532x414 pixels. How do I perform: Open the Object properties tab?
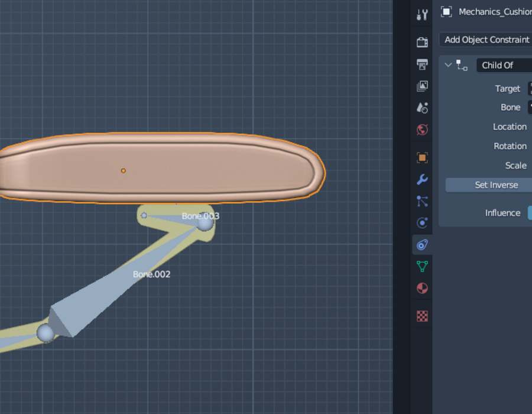click(x=422, y=157)
